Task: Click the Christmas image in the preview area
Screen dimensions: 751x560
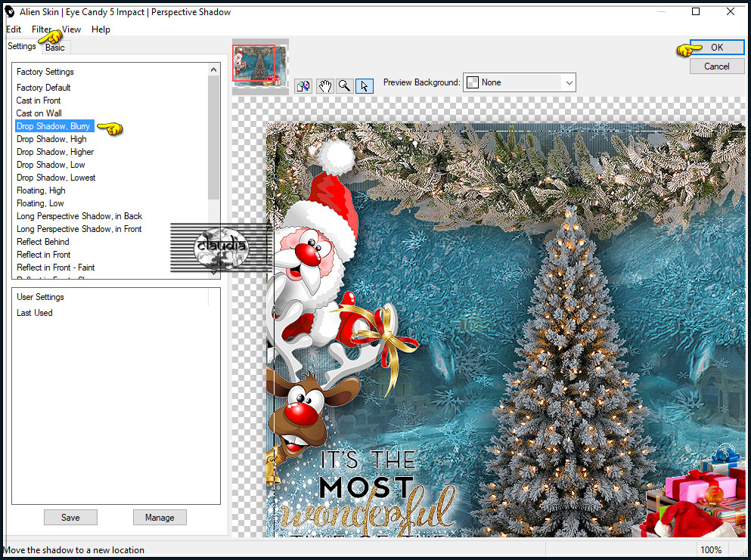Action: (x=505, y=330)
